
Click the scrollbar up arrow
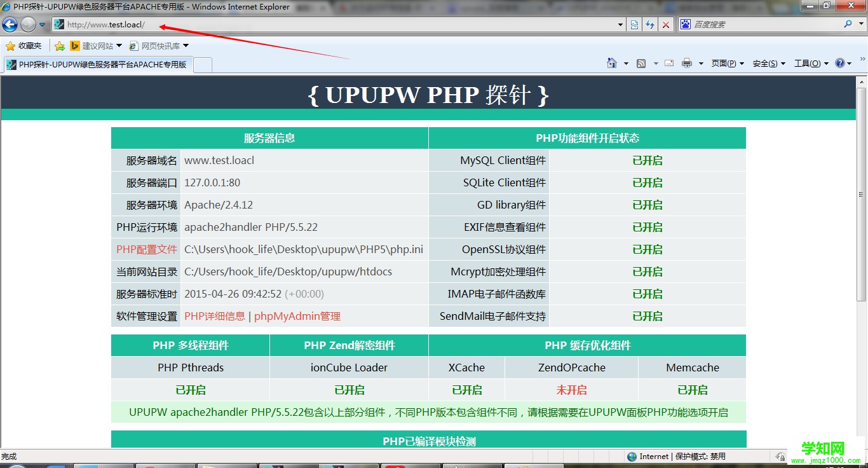[x=862, y=82]
